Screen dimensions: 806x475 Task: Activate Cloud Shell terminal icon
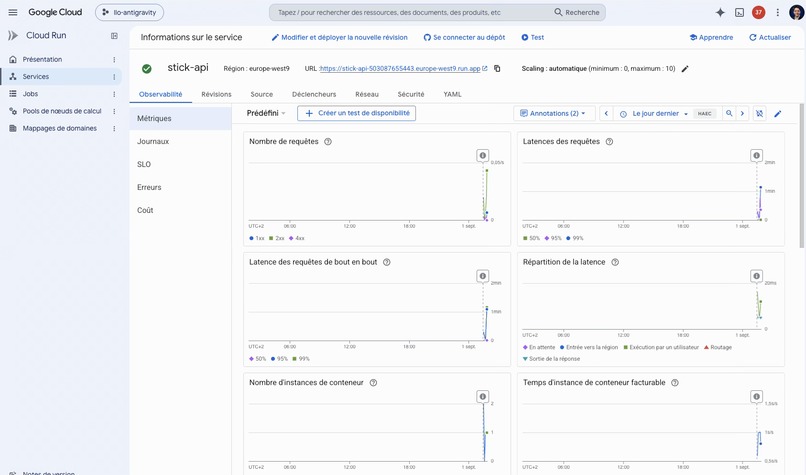tap(739, 12)
